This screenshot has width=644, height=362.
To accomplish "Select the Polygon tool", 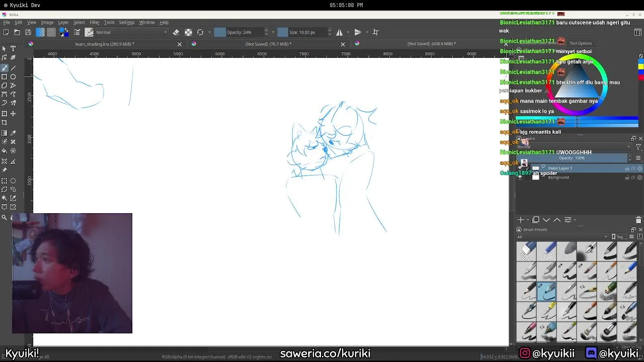I will click(x=5, y=85).
